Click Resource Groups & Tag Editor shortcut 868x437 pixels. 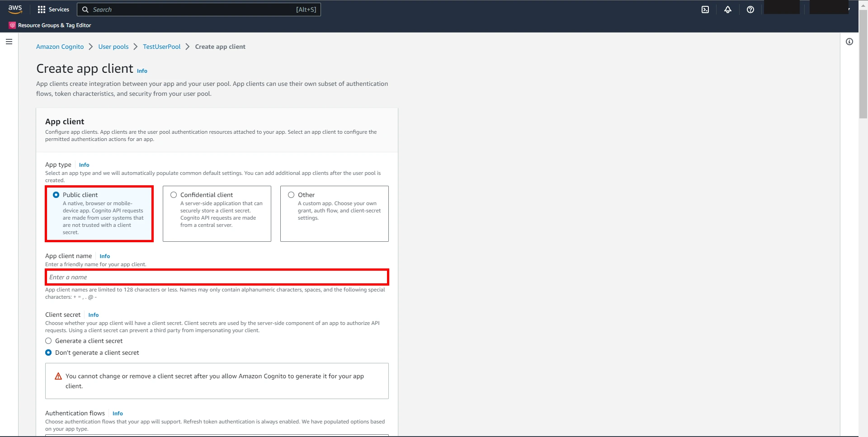(50, 25)
